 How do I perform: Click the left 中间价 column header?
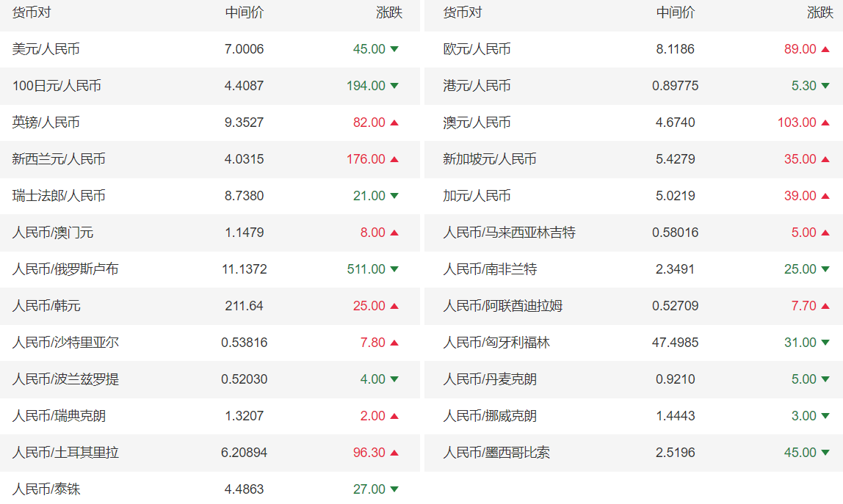click(244, 12)
